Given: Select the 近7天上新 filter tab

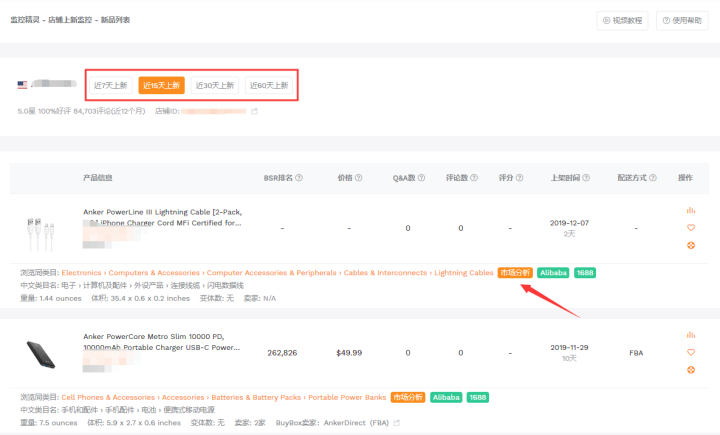Looking at the screenshot, I should pyautogui.click(x=111, y=85).
